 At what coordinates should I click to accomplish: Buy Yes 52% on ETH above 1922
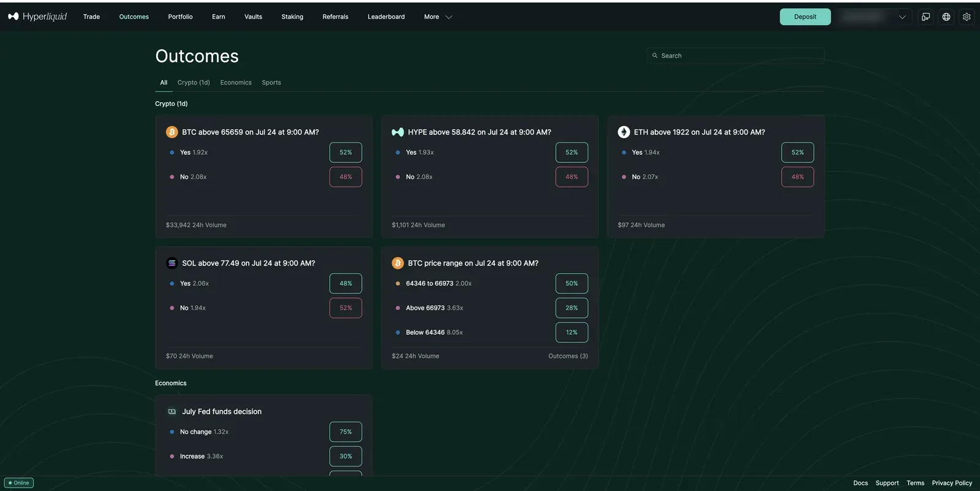click(797, 152)
